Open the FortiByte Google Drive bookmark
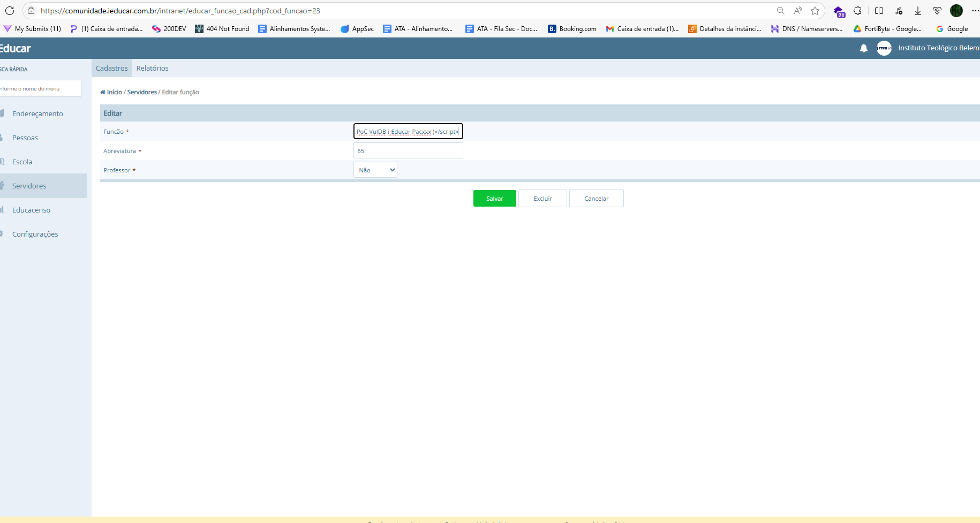The height and width of the screenshot is (523, 980). pos(887,29)
